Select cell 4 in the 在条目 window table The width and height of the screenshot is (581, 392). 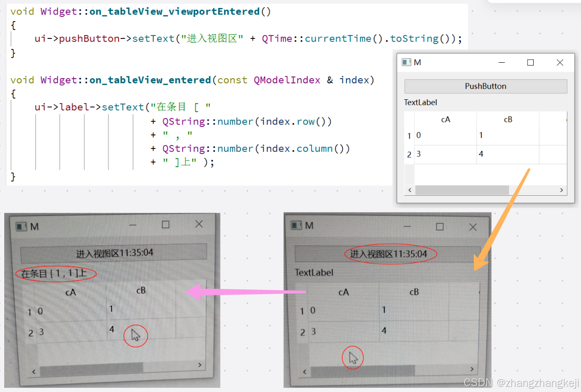coord(142,330)
